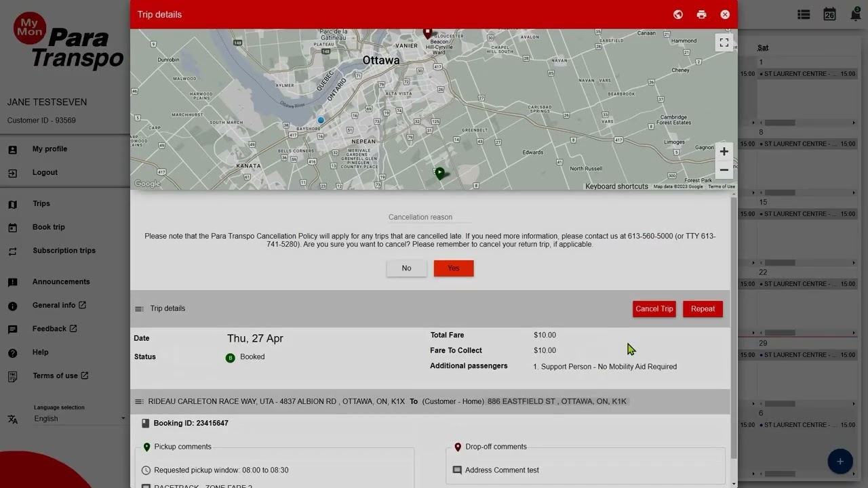
Task: Toggle fullscreen view on the map
Action: coord(724,43)
